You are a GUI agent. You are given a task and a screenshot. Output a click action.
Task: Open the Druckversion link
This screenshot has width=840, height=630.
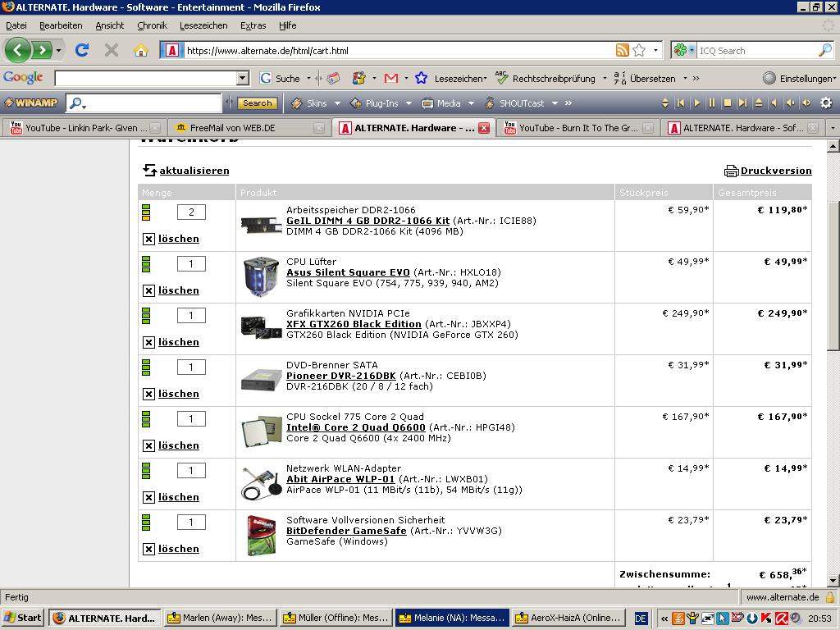[776, 171]
